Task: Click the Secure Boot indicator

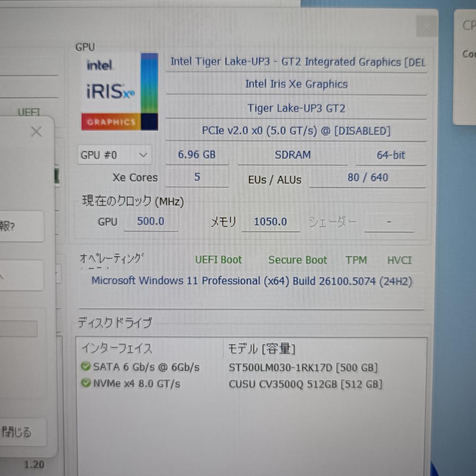Action: (x=297, y=260)
